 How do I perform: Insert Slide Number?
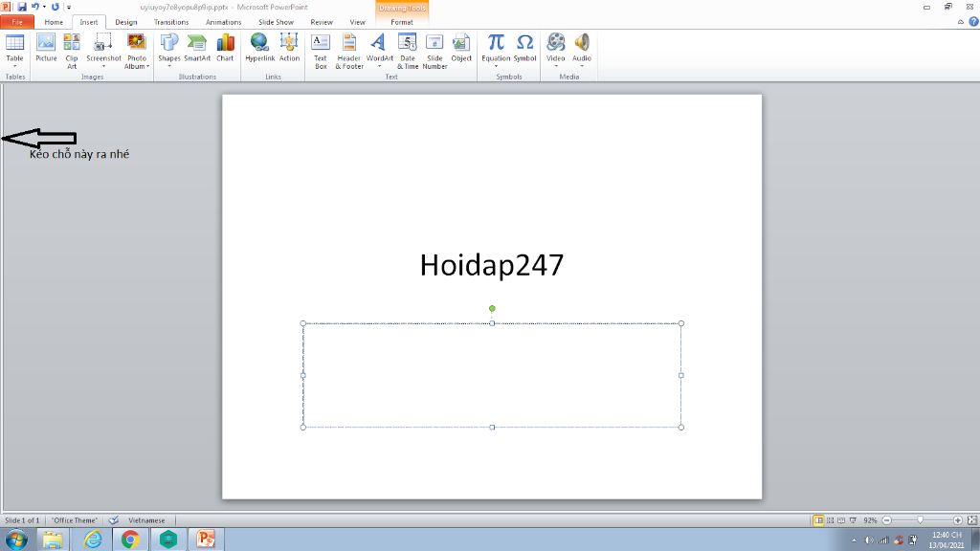pyautogui.click(x=434, y=52)
